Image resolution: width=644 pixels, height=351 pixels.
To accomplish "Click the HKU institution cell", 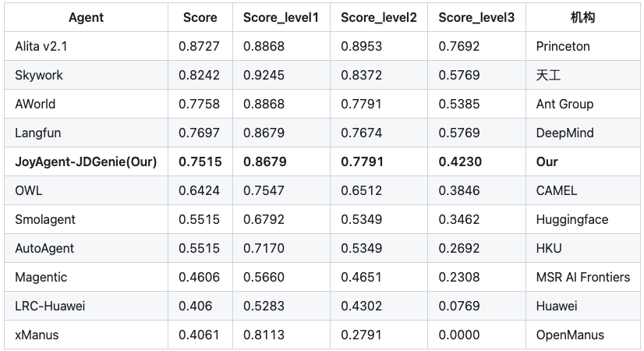I will tap(582, 248).
